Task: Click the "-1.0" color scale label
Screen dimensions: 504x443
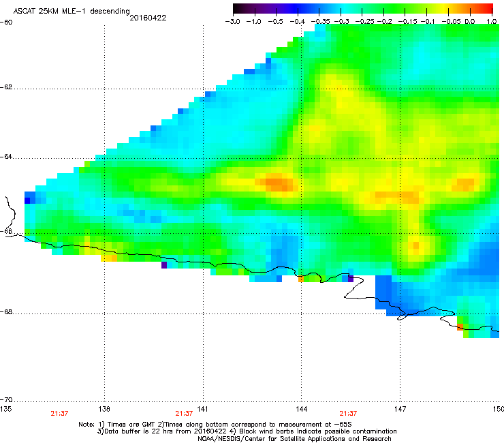Action: pos(254,22)
